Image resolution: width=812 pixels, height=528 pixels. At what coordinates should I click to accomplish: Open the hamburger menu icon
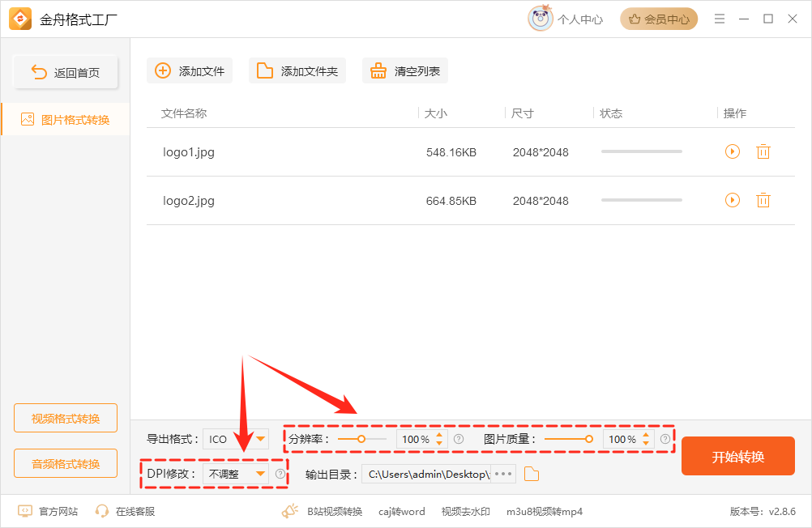(x=720, y=19)
